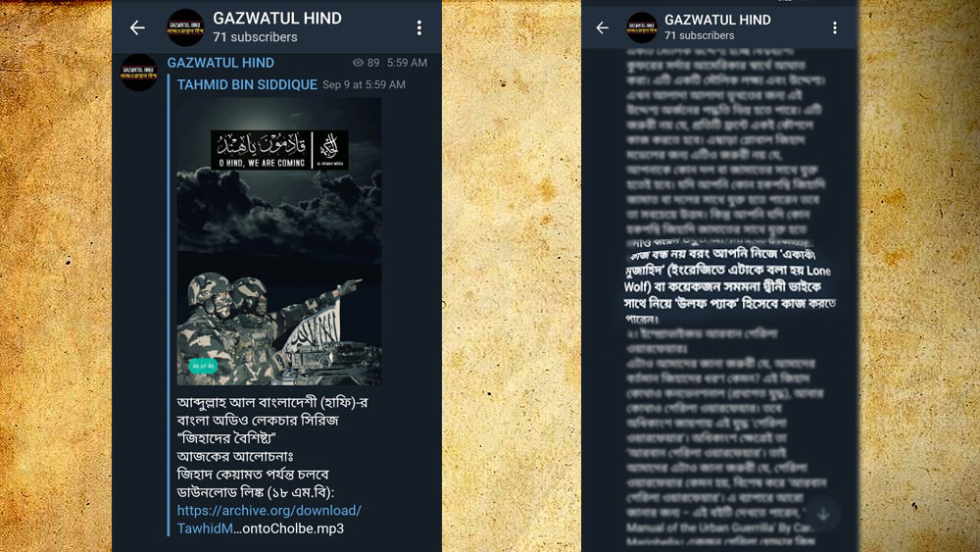Tap the back arrow in right chat header
The height and width of the screenshot is (552, 980).
click(x=602, y=27)
